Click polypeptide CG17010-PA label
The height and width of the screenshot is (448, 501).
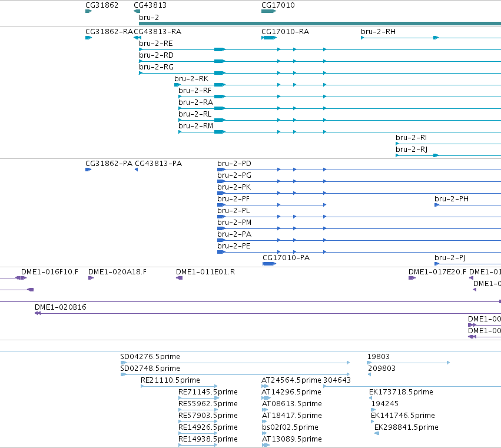[286, 258]
